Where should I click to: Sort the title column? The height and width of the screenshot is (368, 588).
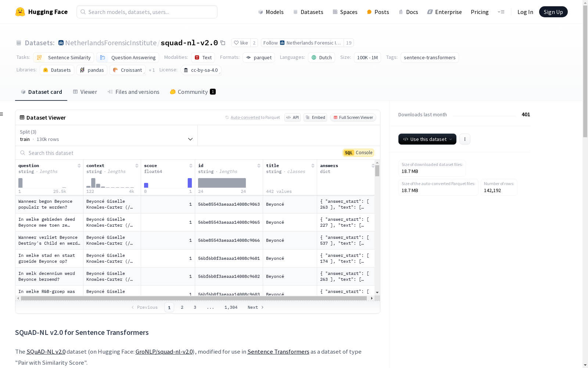[313, 166]
